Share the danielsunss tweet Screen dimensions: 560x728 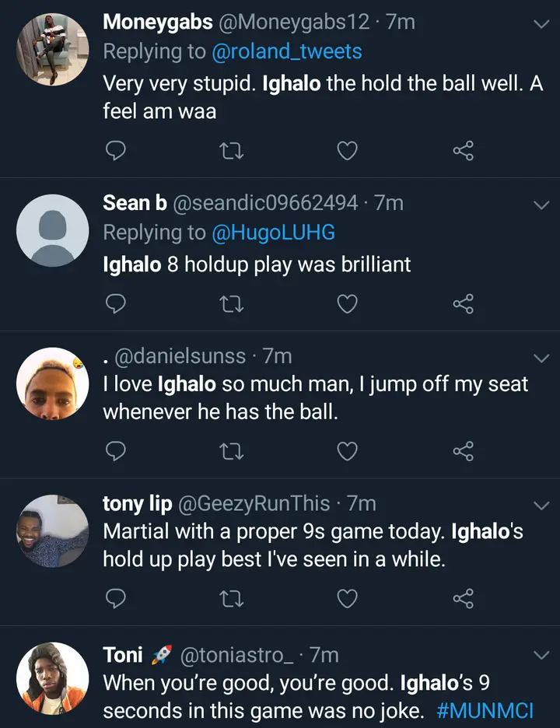coord(464,451)
